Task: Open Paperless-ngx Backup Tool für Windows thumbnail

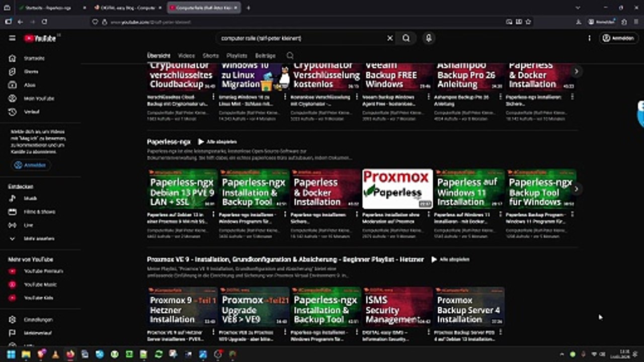Action: click(x=541, y=189)
